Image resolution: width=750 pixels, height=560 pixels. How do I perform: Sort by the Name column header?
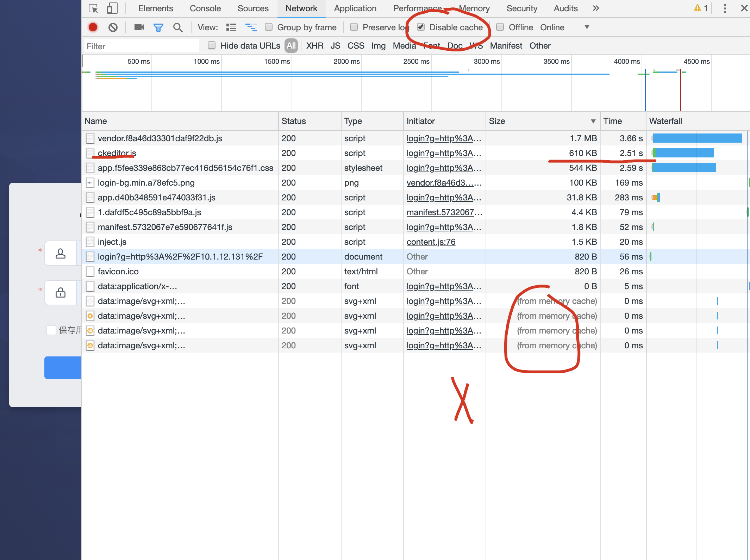[180, 121]
